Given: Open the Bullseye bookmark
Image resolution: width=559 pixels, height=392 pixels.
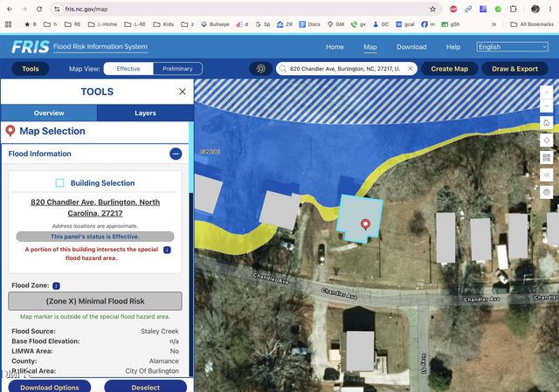Looking at the screenshot, I should click(215, 24).
